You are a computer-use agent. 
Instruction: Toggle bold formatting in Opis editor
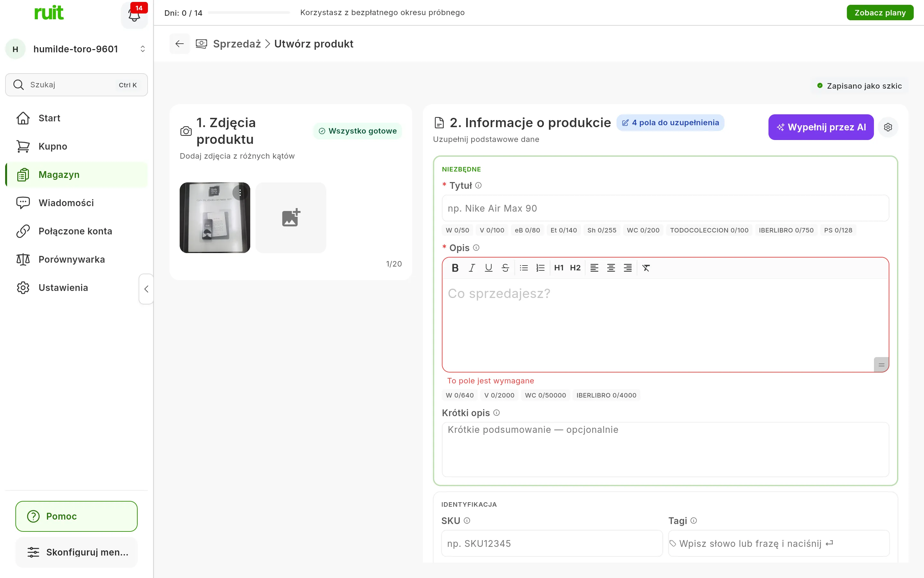[455, 268]
